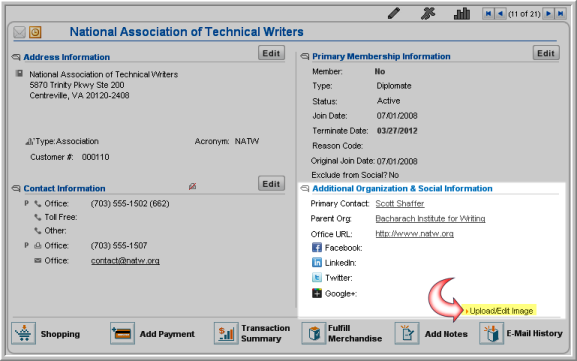Jump to last record arrow

tap(560, 14)
